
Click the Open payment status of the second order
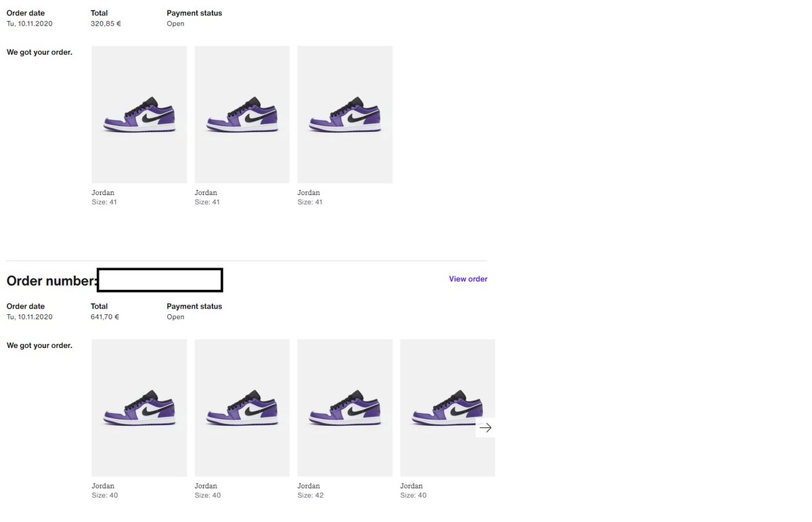point(175,316)
